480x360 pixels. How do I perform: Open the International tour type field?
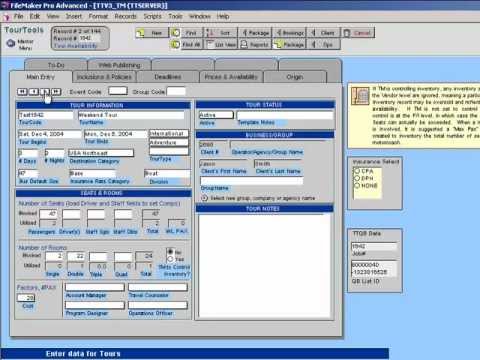coord(169,133)
